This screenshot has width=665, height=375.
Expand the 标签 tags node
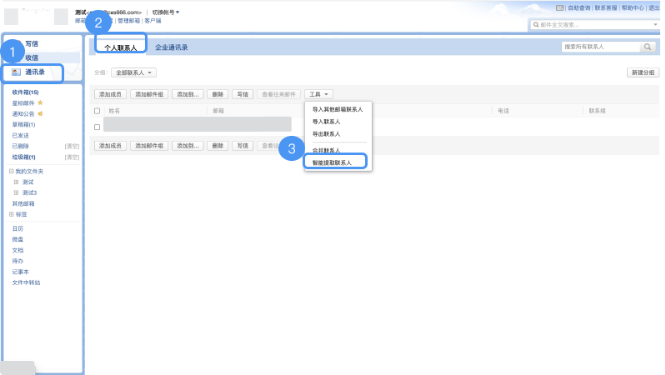[x=11, y=215]
